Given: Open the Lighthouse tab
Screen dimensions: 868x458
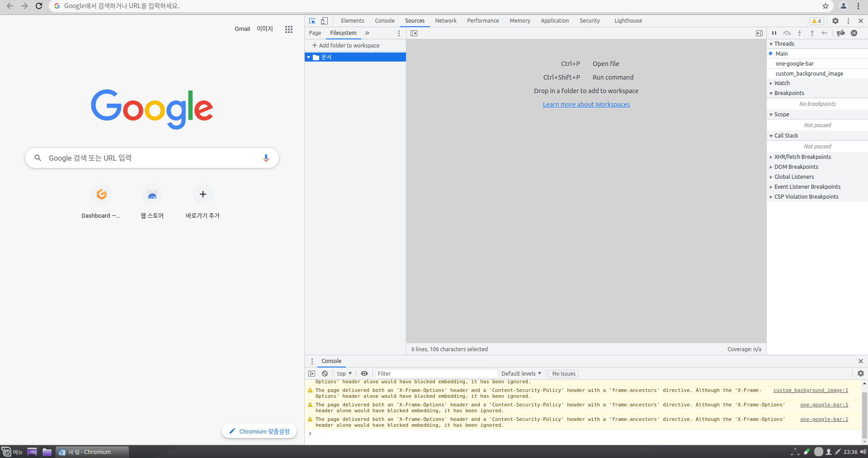Looking at the screenshot, I should point(628,21).
